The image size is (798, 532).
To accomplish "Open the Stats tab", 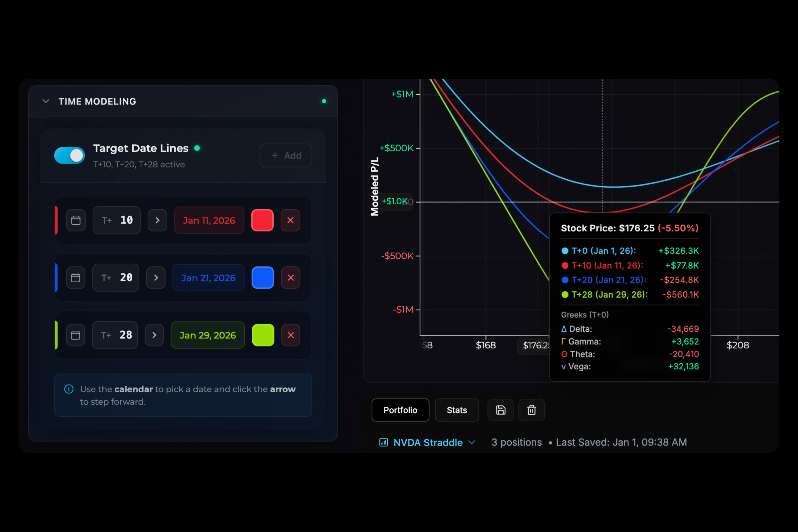I will coord(457,410).
